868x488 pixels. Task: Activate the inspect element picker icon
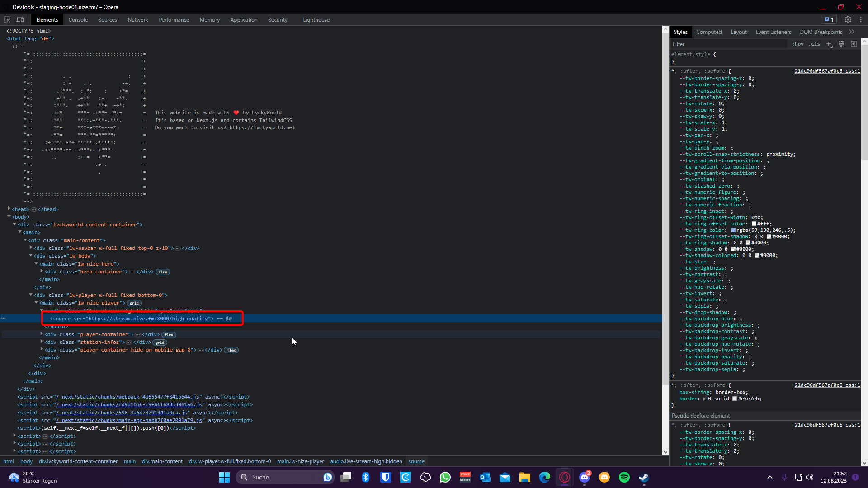7,19
